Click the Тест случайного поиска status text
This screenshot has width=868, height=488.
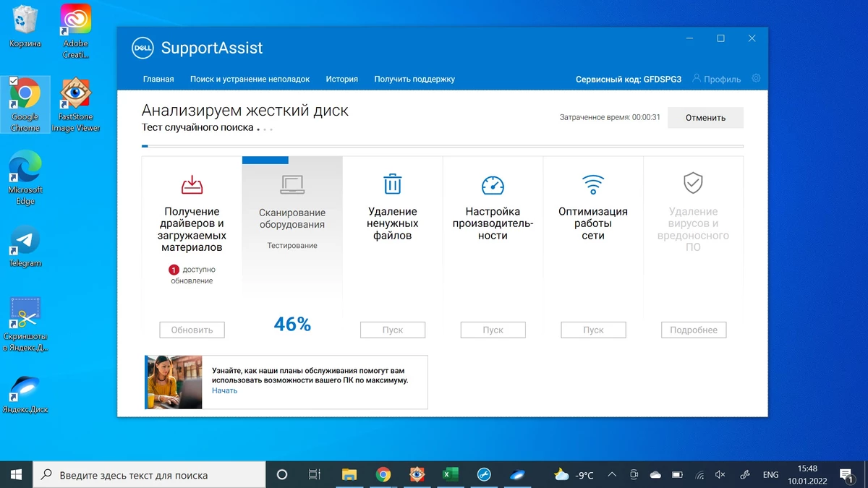click(x=197, y=127)
